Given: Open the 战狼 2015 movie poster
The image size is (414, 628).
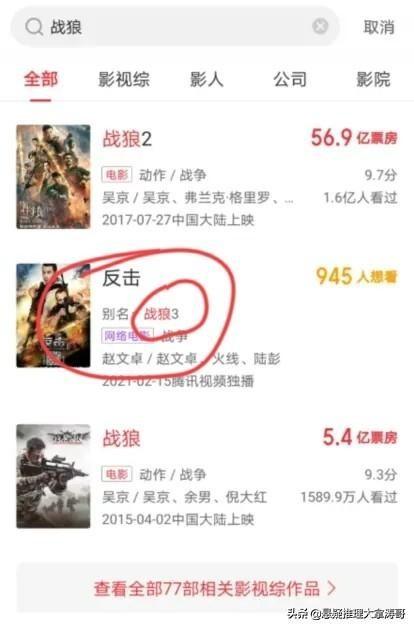Looking at the screenshot, I should pyautogui.click(x=53, y=476).
